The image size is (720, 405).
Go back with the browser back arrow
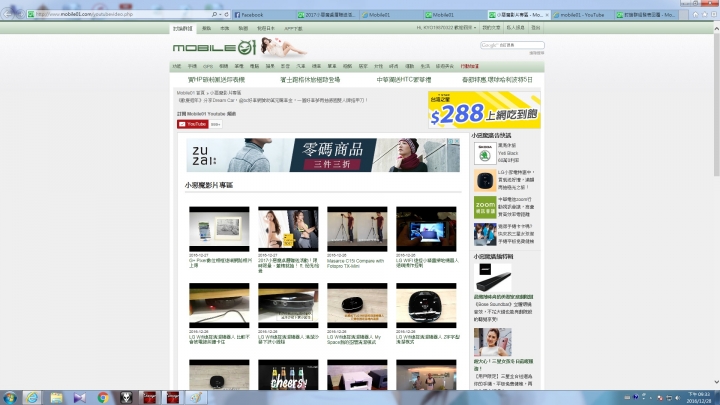7,13
